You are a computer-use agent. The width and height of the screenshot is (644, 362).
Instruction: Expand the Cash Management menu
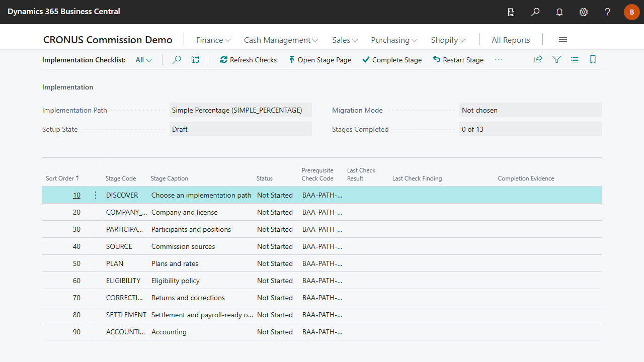tap(281, 40)
